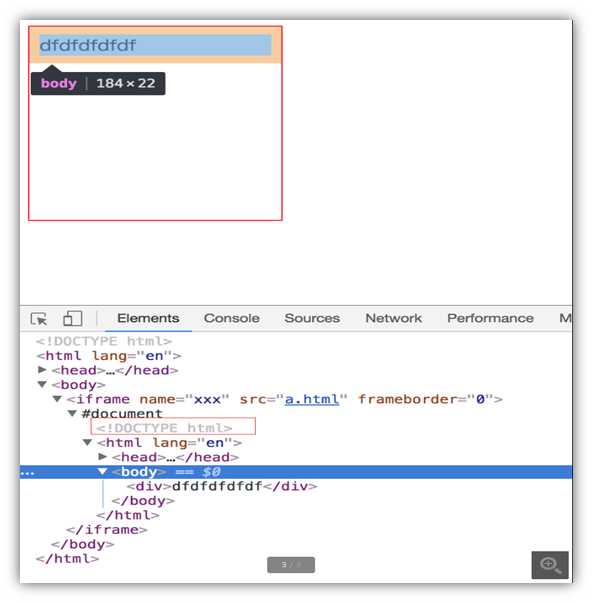Collapse the #document node arrow
The image size is (593, 603).
pos(72,413)
